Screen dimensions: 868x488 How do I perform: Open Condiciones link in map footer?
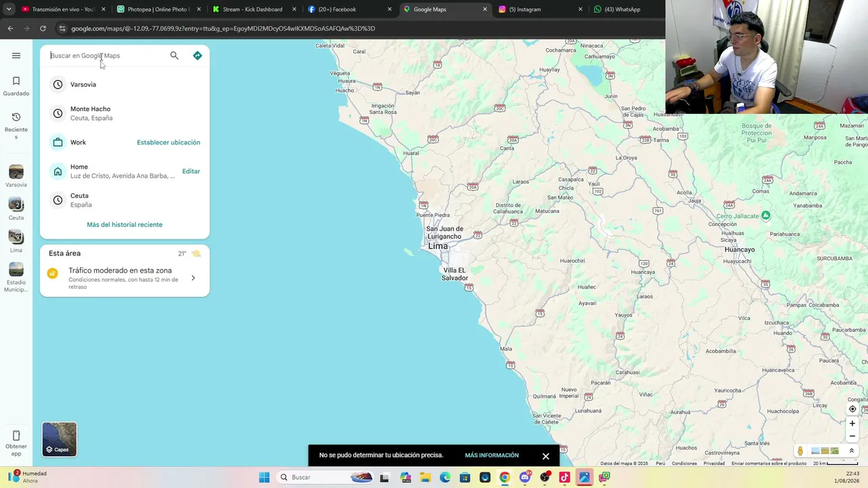684,464
